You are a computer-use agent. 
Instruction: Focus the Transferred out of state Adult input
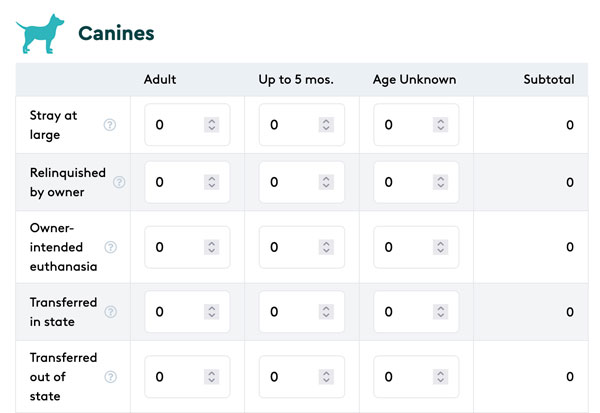[187, 377]
